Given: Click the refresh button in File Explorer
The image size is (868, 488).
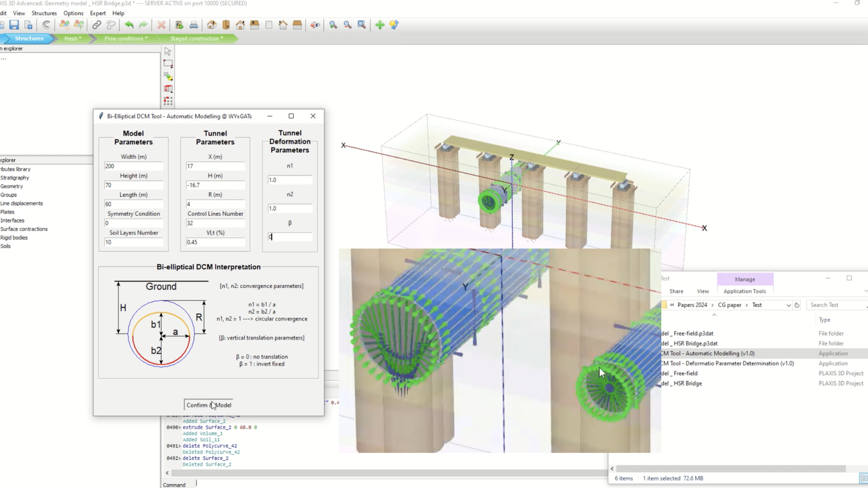Looking at the screenshot, I should tap(797, 305).
